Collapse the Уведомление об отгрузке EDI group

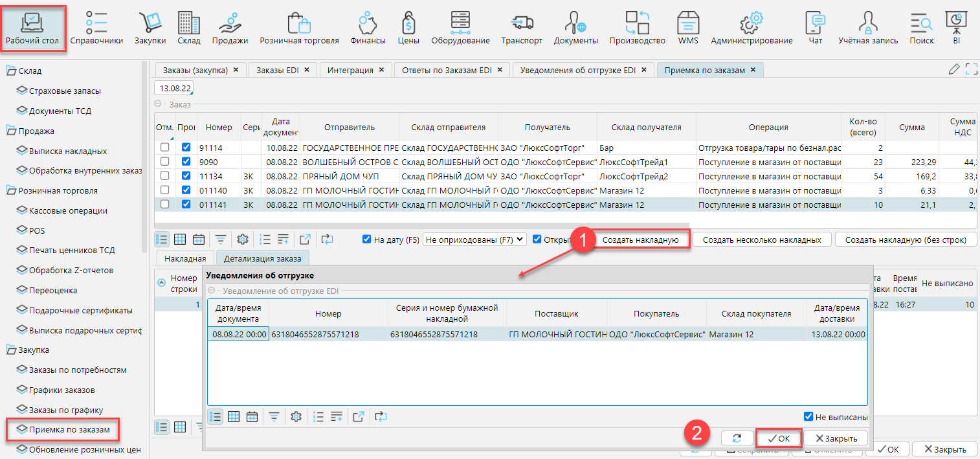click(212, 291)
